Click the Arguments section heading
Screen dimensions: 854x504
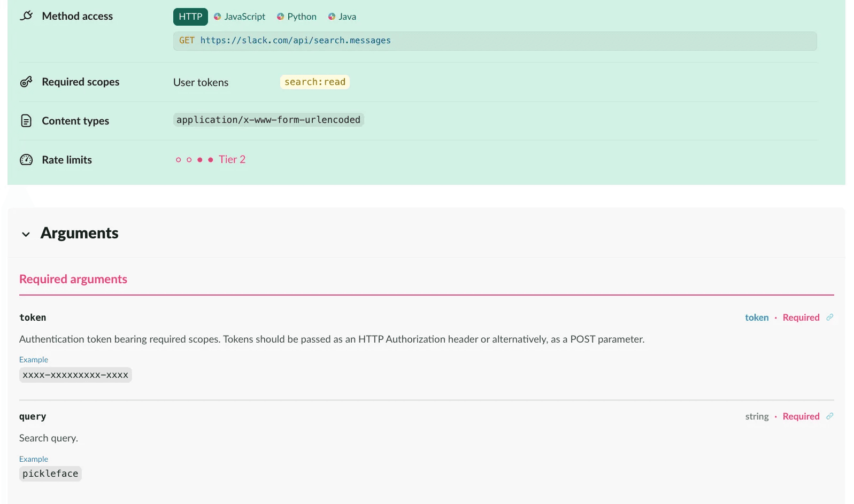80,233
